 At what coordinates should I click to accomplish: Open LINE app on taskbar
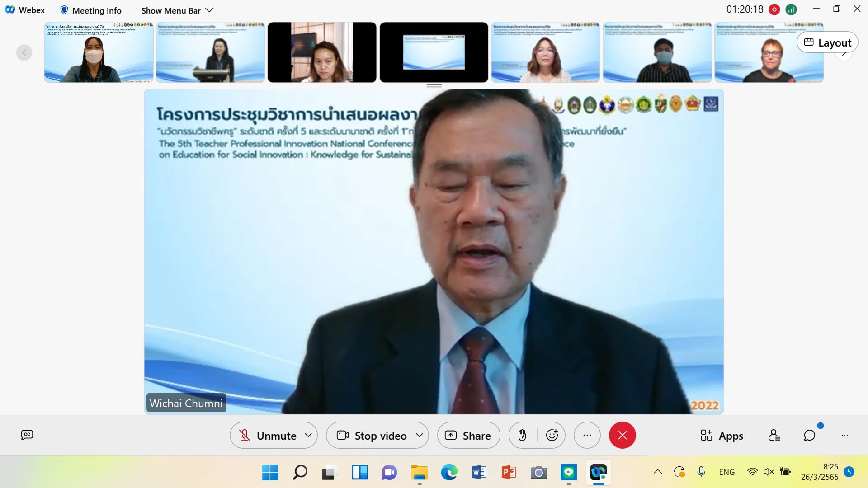568,473
